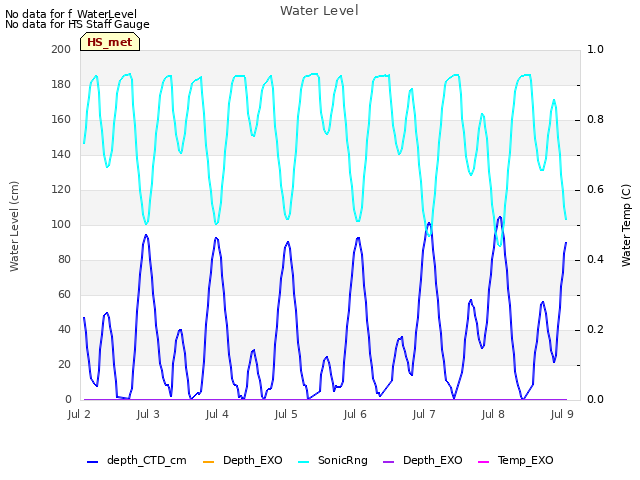Click the Water Level chart title

click(x=319, y=11)
